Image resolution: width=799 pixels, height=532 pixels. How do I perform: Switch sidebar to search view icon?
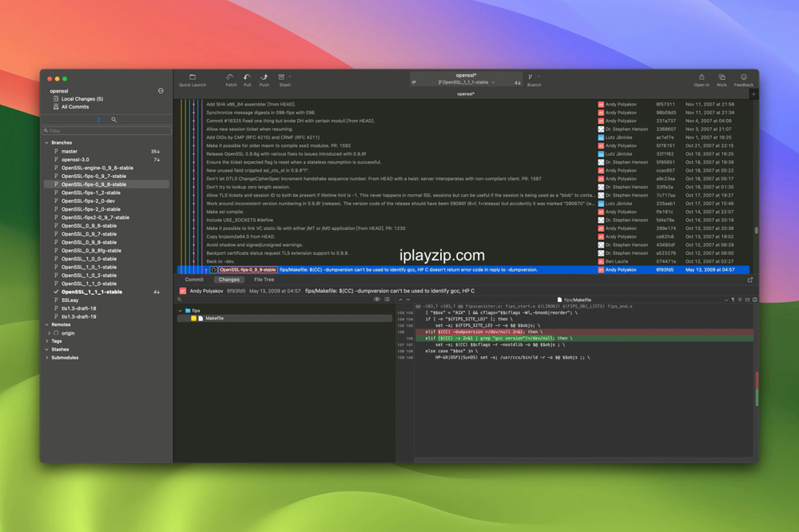pyautogui.click(x=113, y=120)
